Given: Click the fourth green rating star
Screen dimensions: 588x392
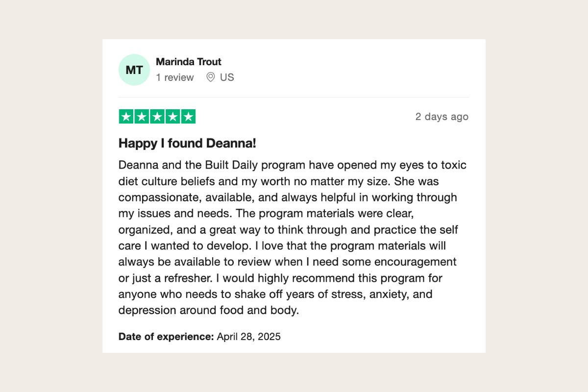Looking at the screenshot, I should tap(172, 117).
